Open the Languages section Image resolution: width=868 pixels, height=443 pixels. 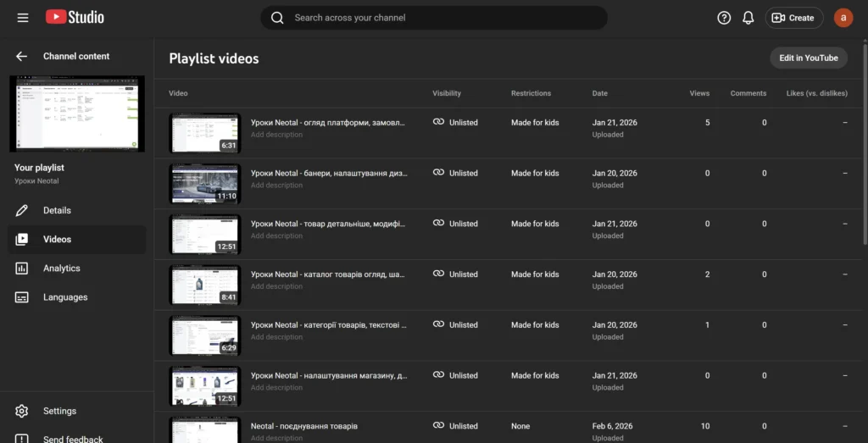(x=65, y=297)
